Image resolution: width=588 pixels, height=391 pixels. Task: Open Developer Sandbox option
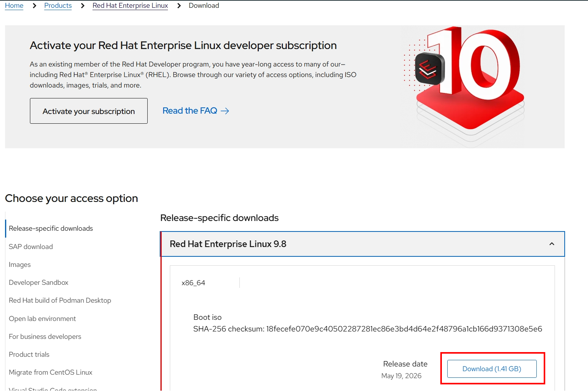pos(38,282)
